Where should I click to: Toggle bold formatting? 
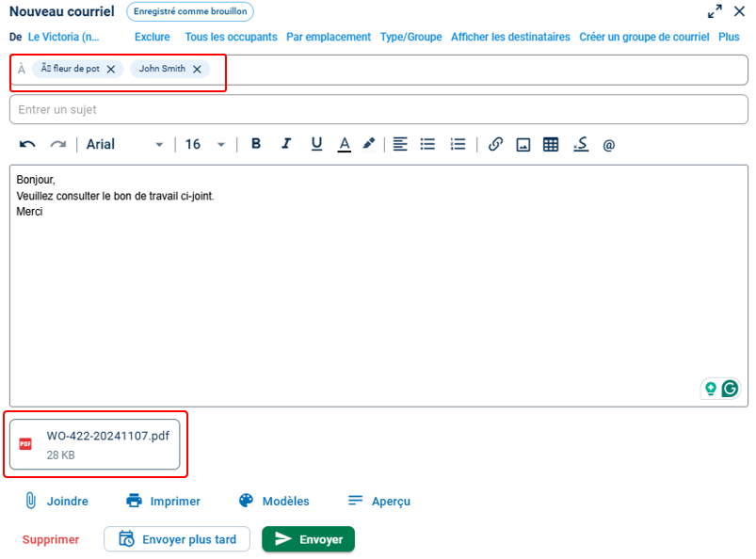256,144
